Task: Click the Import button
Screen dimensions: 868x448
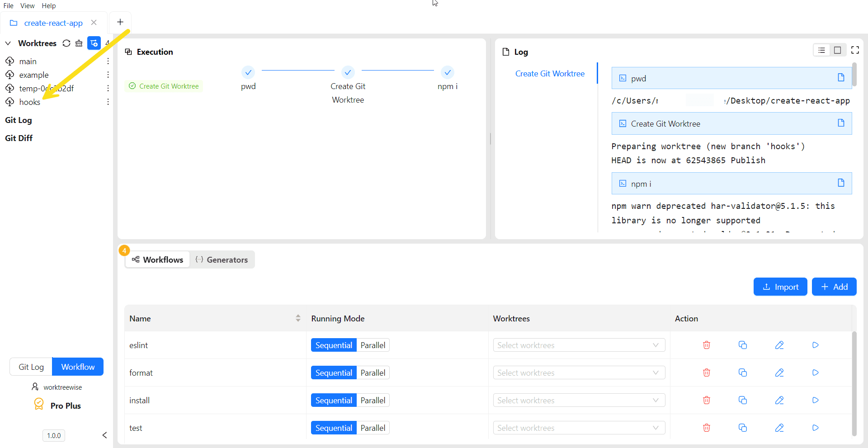Action: 780,287
